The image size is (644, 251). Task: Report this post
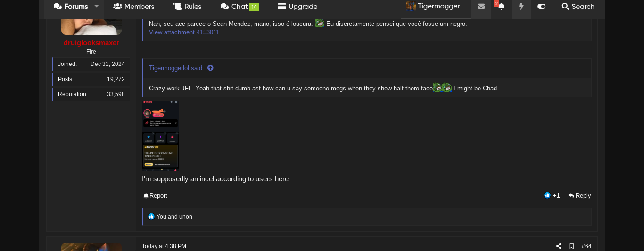click(155, 196)
